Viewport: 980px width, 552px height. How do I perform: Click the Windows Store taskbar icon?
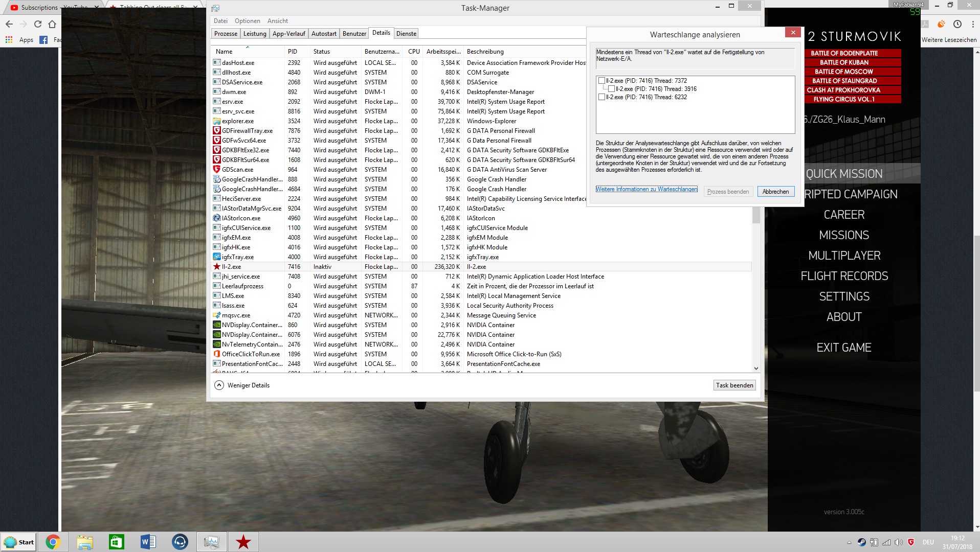pos(117,542)
